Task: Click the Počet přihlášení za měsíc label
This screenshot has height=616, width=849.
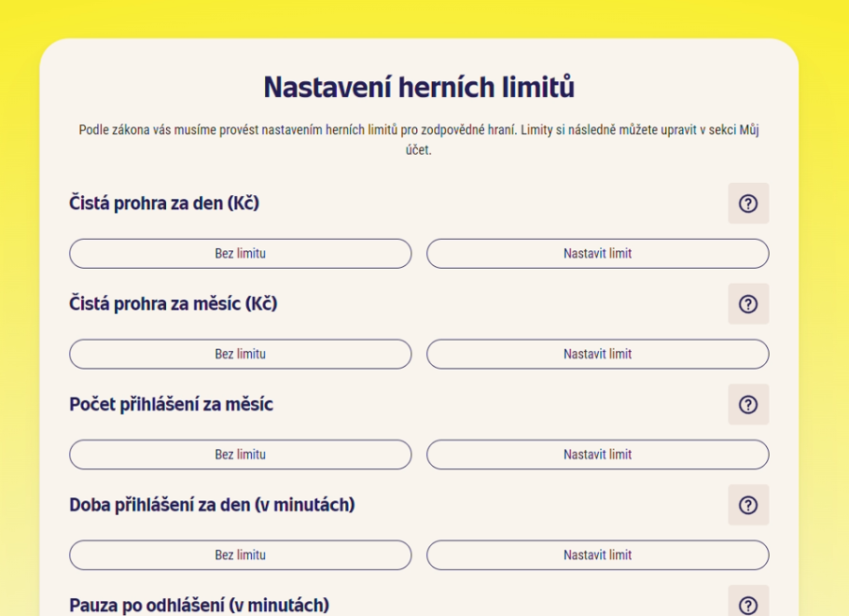Action: pos(172,405)
